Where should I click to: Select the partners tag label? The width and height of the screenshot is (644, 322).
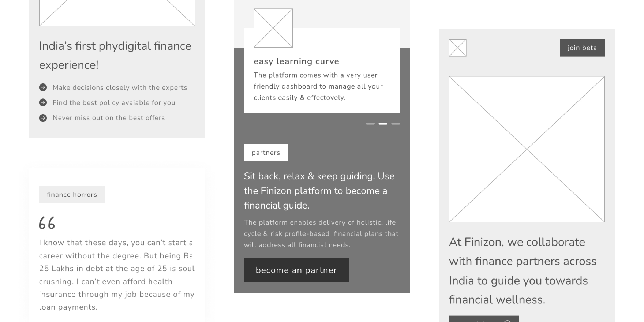266,153
